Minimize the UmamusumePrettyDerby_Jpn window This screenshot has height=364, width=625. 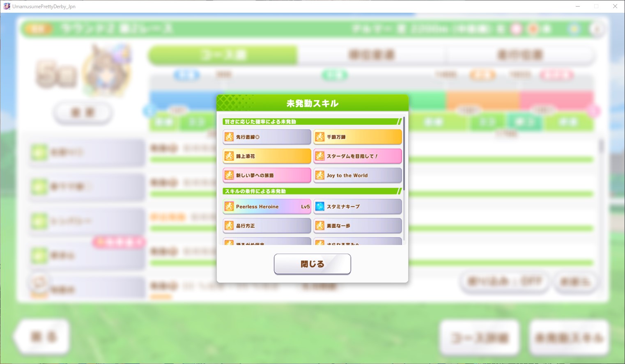tap(578, 6)
